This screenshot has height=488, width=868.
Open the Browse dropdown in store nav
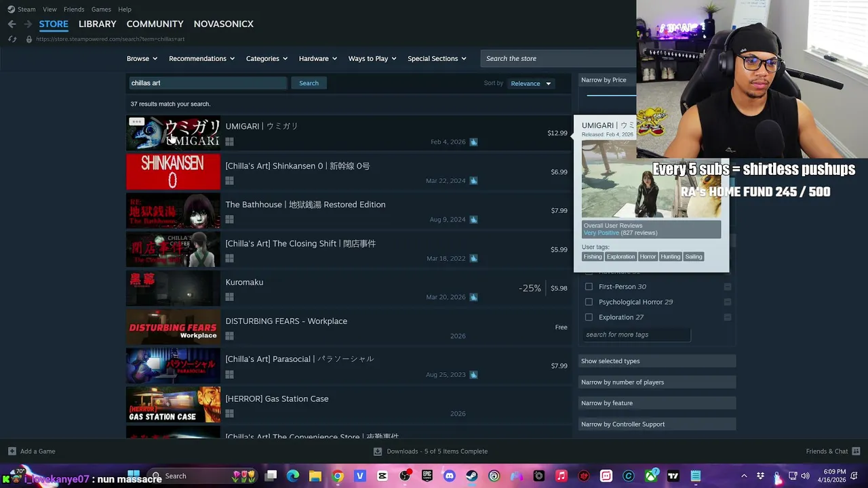point(142,58)
